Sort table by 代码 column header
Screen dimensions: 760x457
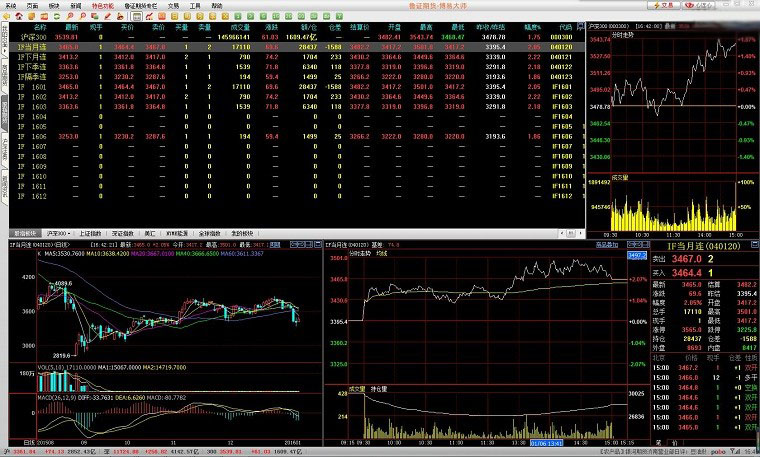tap(565, 27)
